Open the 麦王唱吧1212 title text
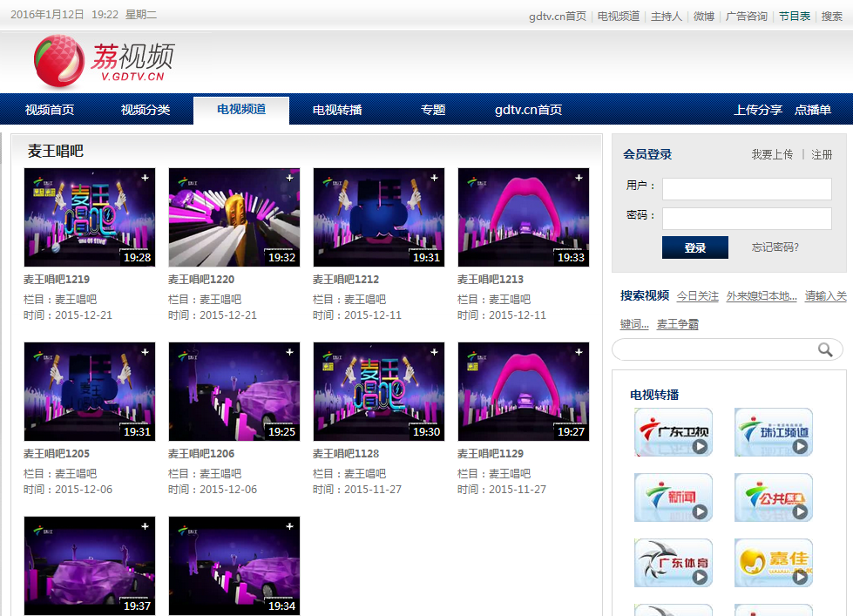Screen dimensions: 853x616 (x=346, y=280)
